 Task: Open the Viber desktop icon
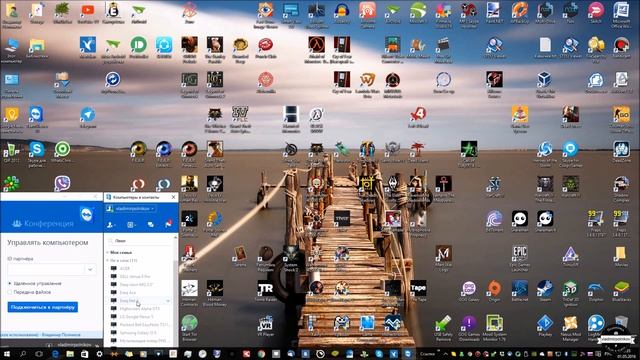coord(62,184)
